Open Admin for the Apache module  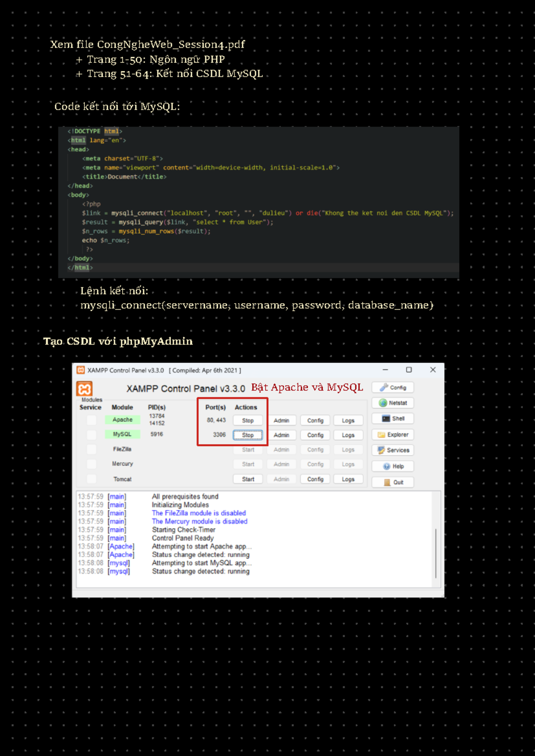(281, 420)
